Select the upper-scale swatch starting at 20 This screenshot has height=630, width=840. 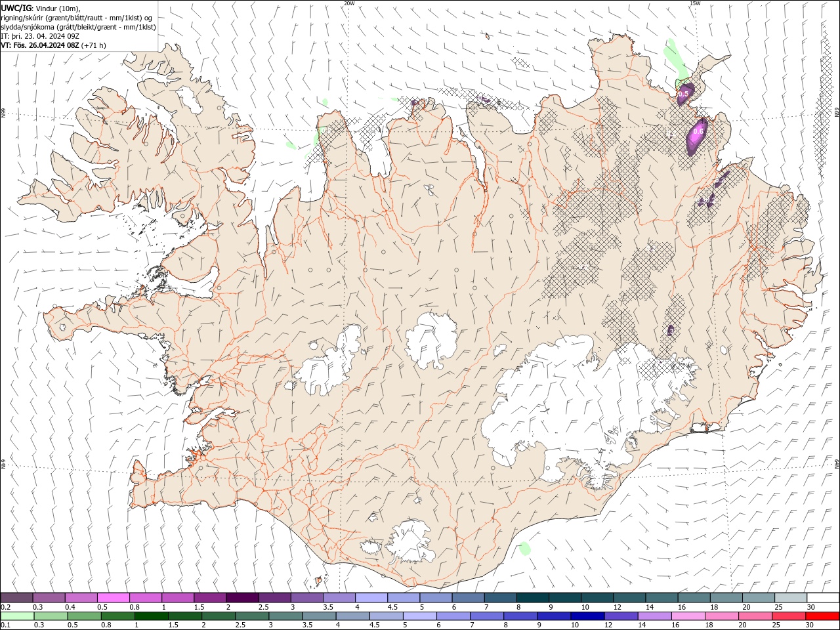click(x=759, y=598)
